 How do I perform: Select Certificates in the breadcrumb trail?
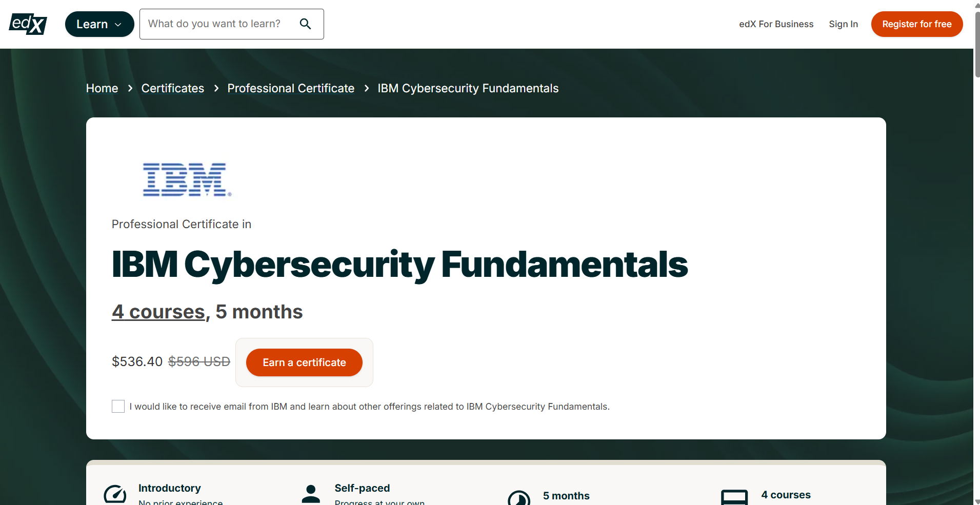172,88
